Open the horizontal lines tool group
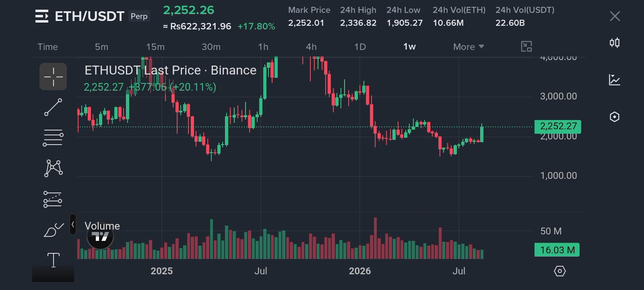Image resolution: width=644 pixels, height=290 pixels. coord(53,138)
